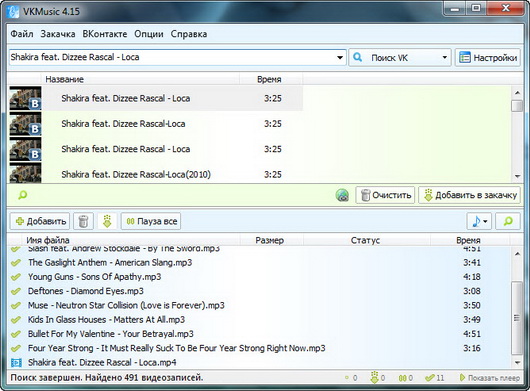Click search results scrollbar up arrow
The width and height of the screenshot is (530, 391).
point(517,93)
